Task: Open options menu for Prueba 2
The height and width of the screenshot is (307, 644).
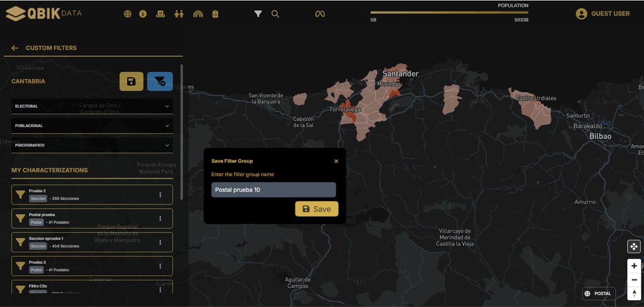Action: tap(160, 194)
